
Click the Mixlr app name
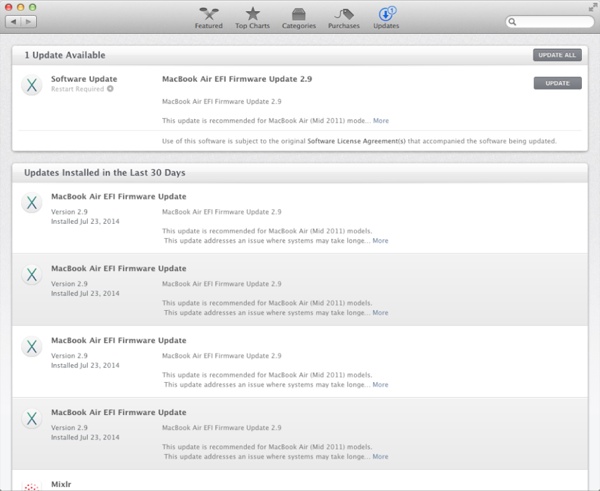pyautogui.click(x=61, y=484)
